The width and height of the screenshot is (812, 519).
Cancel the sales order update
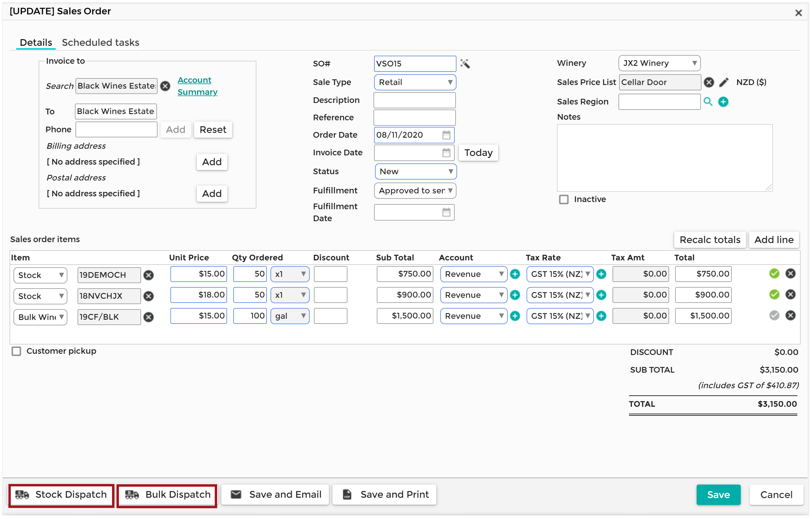coord(776,494)
